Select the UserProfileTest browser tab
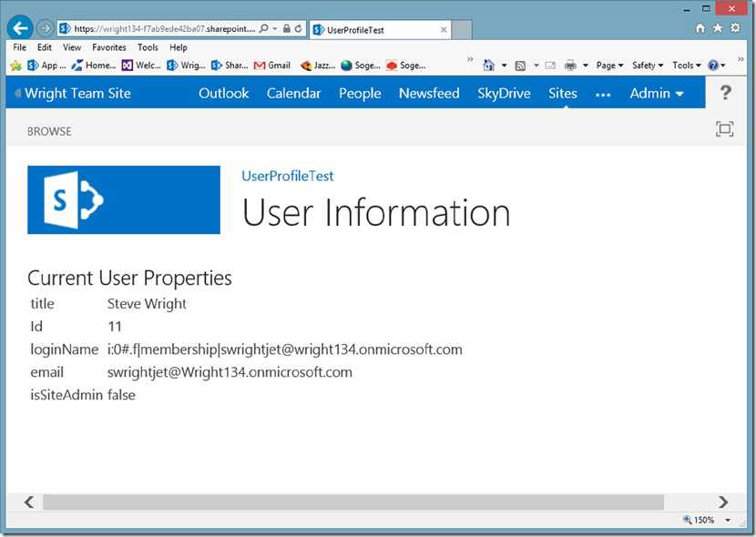This screenshot has width=756, height=537. point(380,30)
